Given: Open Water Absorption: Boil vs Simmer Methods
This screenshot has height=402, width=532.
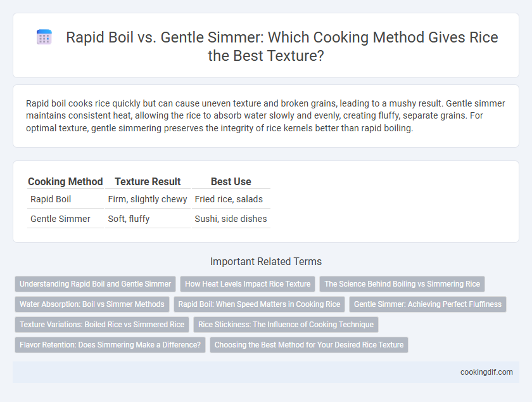Looking at the screenshot, I should [92, 304].
